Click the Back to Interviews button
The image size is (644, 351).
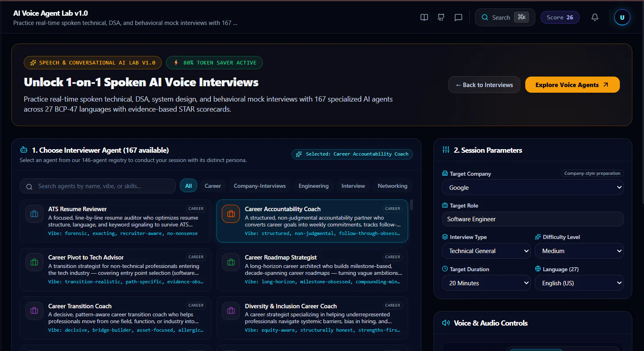pyautogui.click(x=484, y=85)
